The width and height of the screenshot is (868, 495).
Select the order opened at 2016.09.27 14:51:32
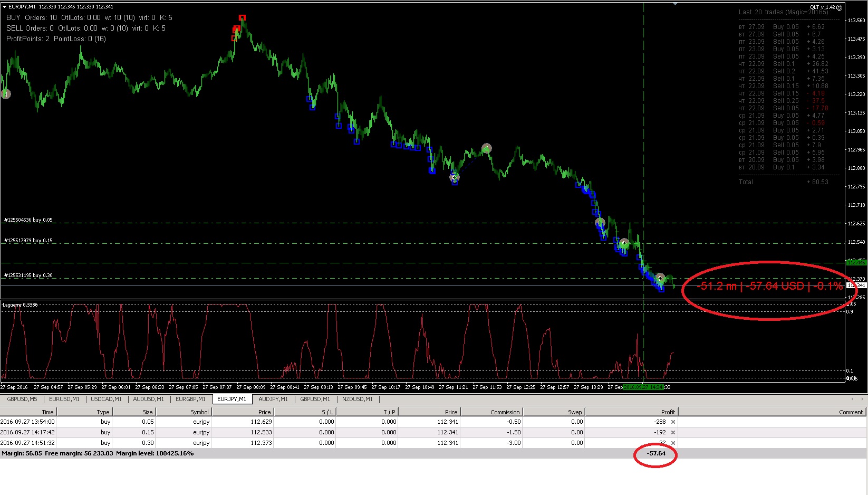click(433, 443)
